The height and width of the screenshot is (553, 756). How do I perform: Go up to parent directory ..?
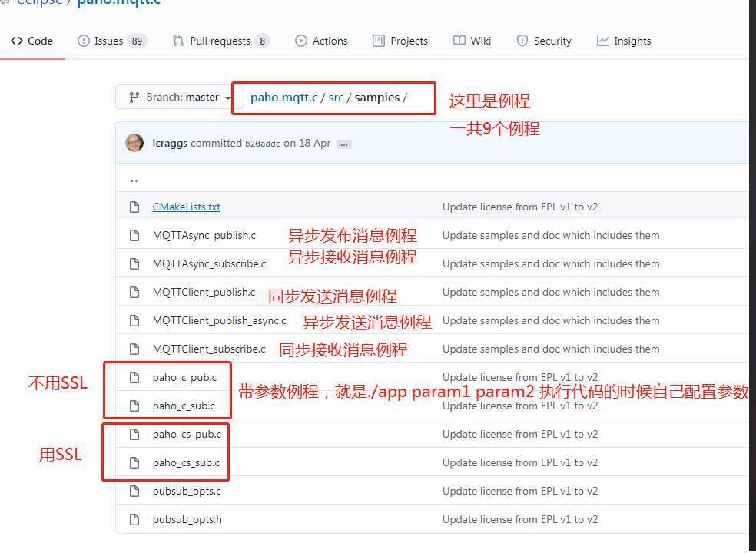[x=134, y=180]
